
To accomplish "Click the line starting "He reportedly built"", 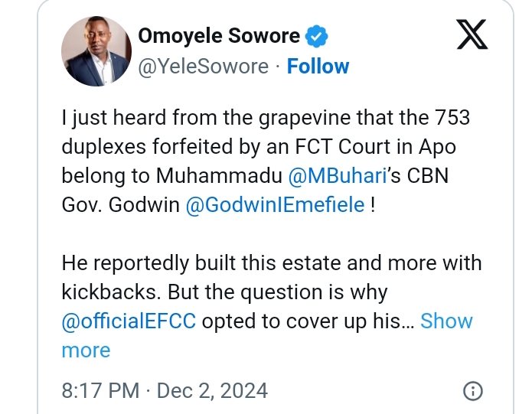I will tap(272, 263).
